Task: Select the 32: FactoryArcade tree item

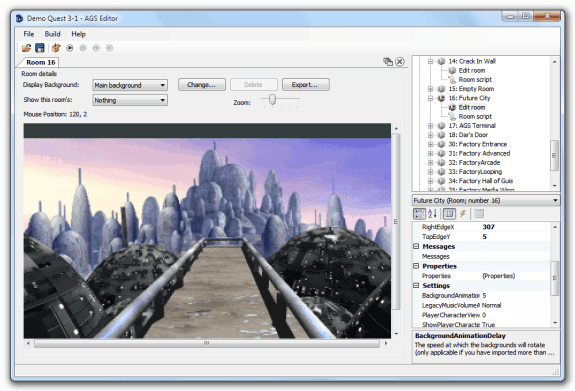Action: (x=474, y=163)
